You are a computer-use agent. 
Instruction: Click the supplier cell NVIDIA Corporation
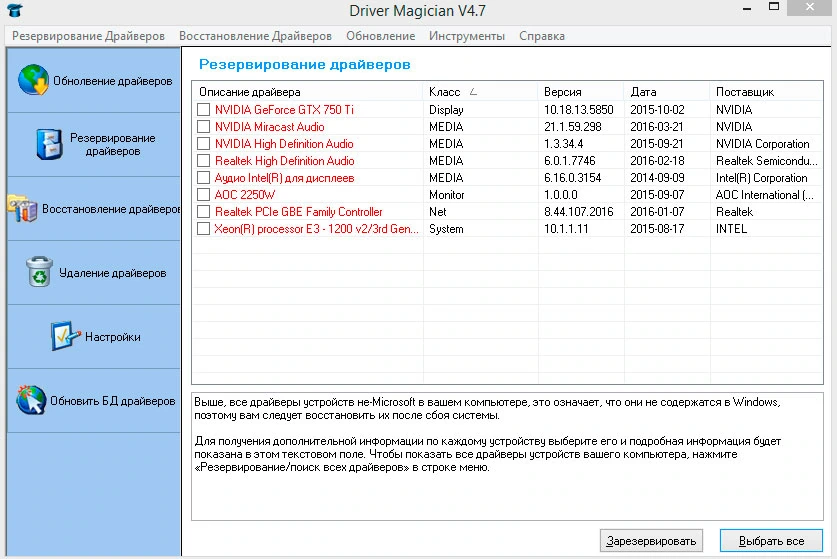pos(762,144)
